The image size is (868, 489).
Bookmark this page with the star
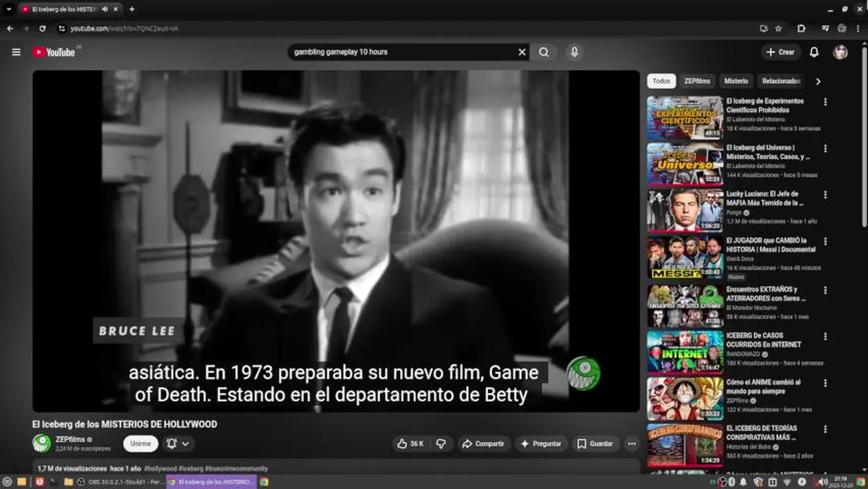coord(778,29)
